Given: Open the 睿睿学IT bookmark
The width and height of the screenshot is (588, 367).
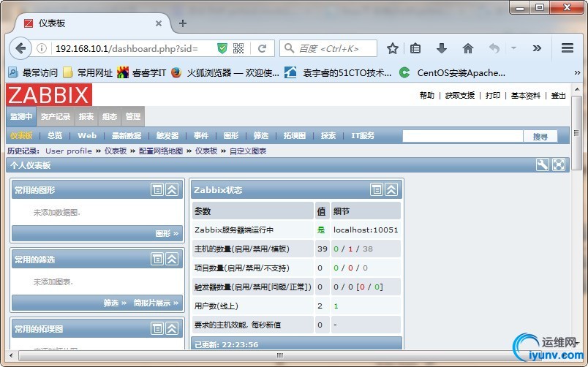Looking at the screenshot, I should 142,72.
